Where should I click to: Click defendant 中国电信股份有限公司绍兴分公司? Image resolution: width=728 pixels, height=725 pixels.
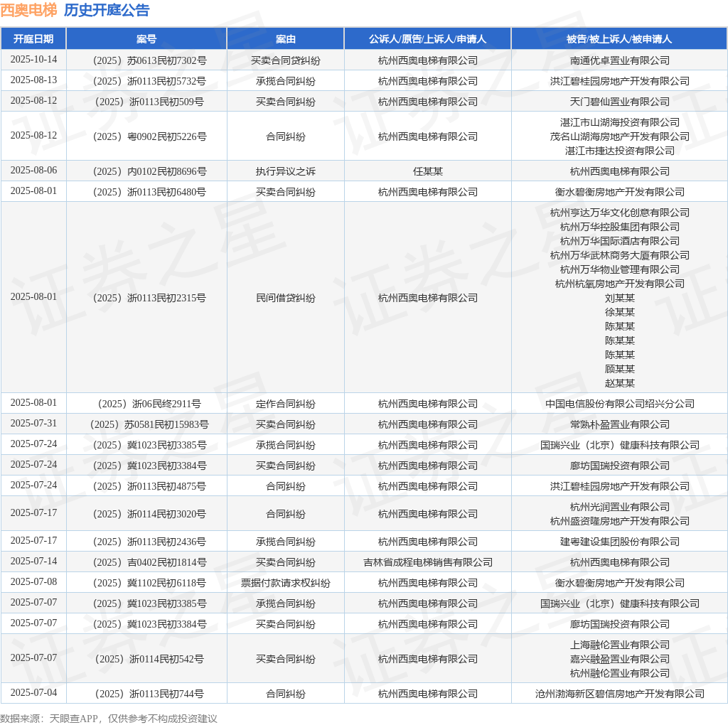[619, 404]
